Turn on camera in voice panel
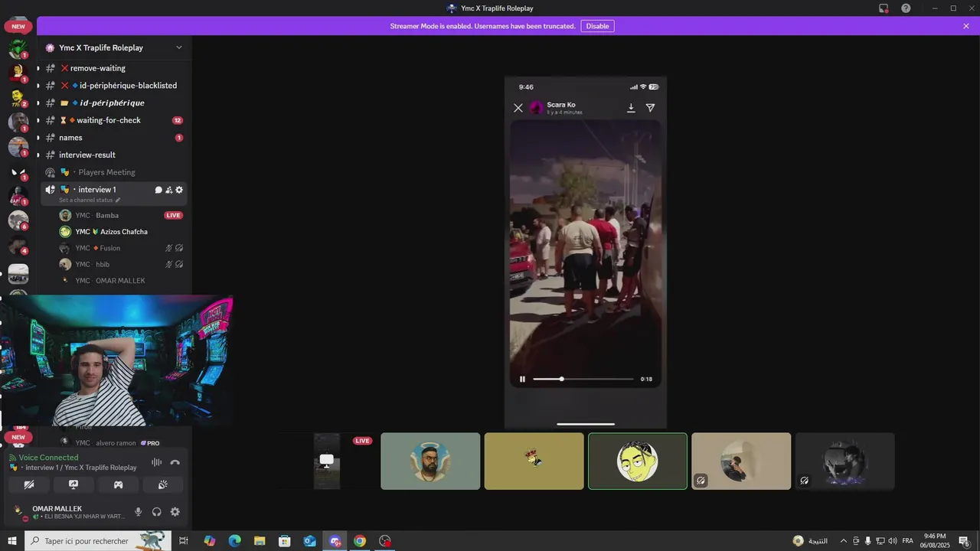 (29, 484)
